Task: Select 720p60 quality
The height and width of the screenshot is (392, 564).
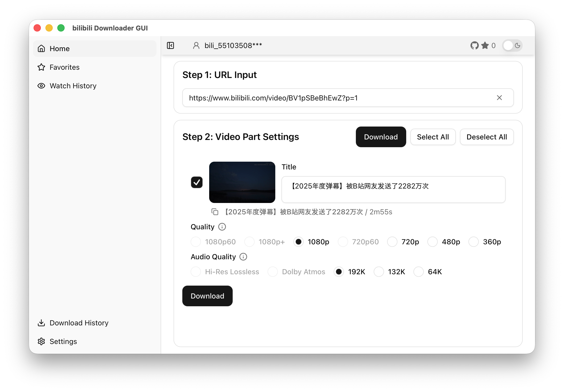Action: pyautogui.click(x=343, y=242)
